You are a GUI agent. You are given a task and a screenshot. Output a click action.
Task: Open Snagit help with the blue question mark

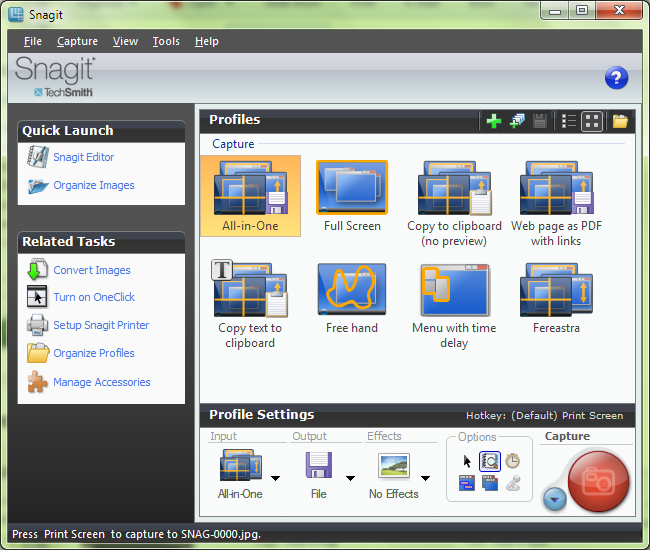tap(616, 78)
